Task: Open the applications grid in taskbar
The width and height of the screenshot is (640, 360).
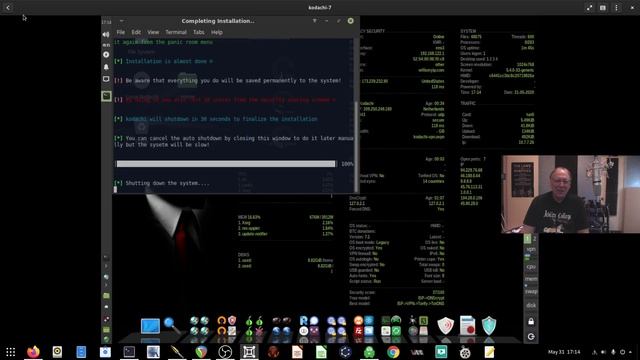Action: click(11, 352)
